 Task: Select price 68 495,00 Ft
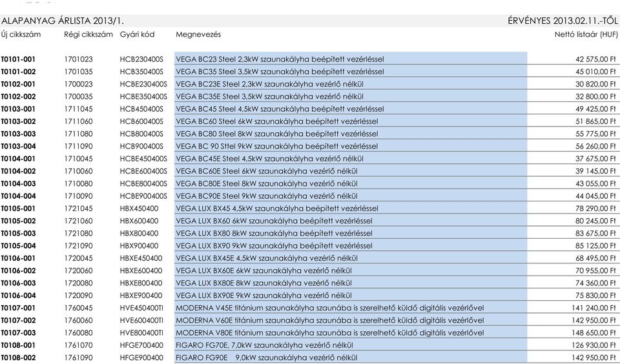pyautogui.click(x=596, y=258)
